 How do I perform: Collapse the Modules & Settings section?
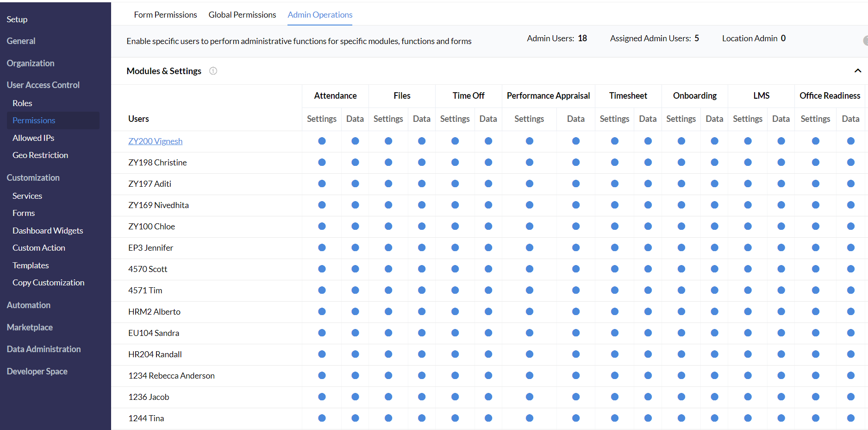(x=857, y=71)
